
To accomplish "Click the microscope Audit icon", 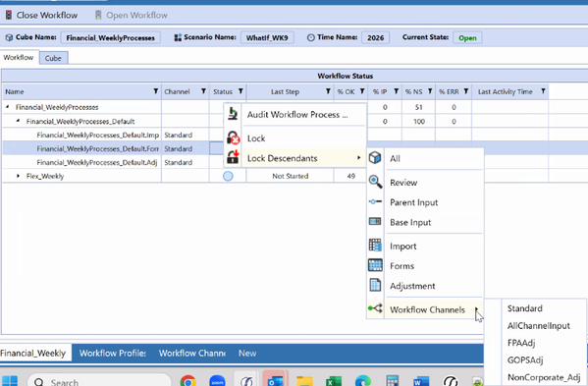I will (233, 114).
